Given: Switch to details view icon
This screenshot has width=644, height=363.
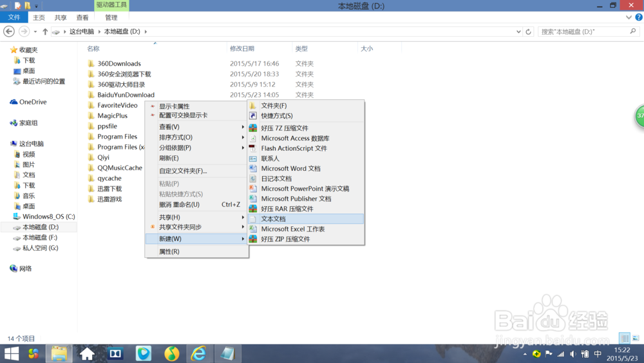Looking at the screenshot, I should [x=624, y=338].
